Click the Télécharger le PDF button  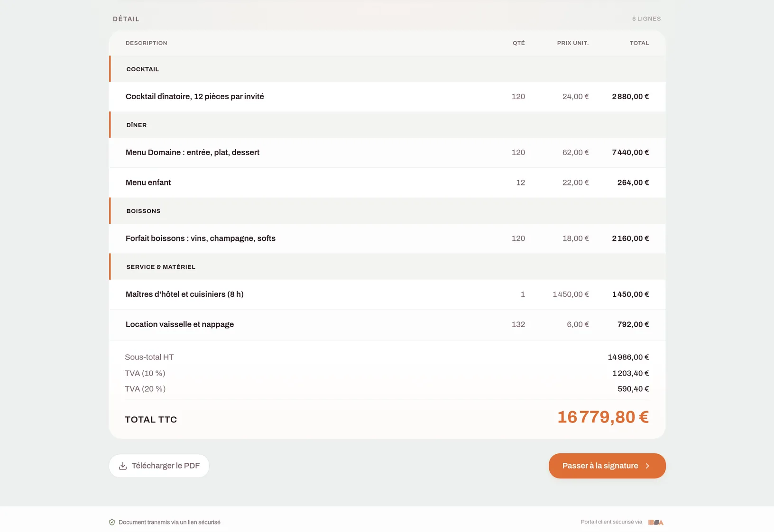159,466
